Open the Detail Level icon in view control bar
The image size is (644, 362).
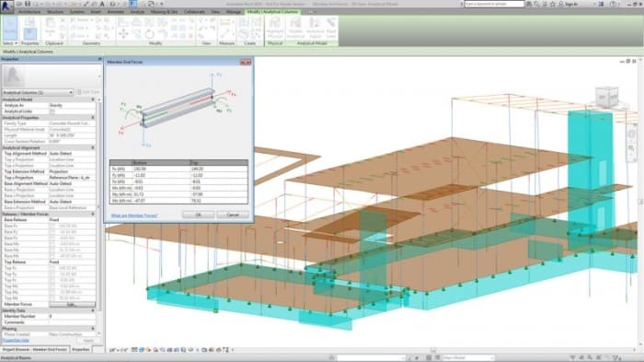coord(134,350)
